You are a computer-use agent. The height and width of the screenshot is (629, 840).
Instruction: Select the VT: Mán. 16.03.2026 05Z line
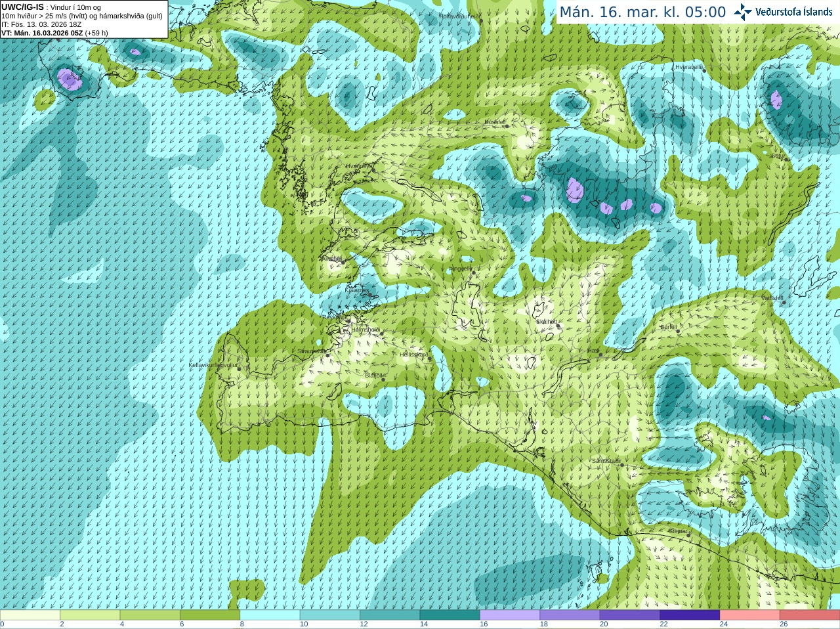(54, 33)
